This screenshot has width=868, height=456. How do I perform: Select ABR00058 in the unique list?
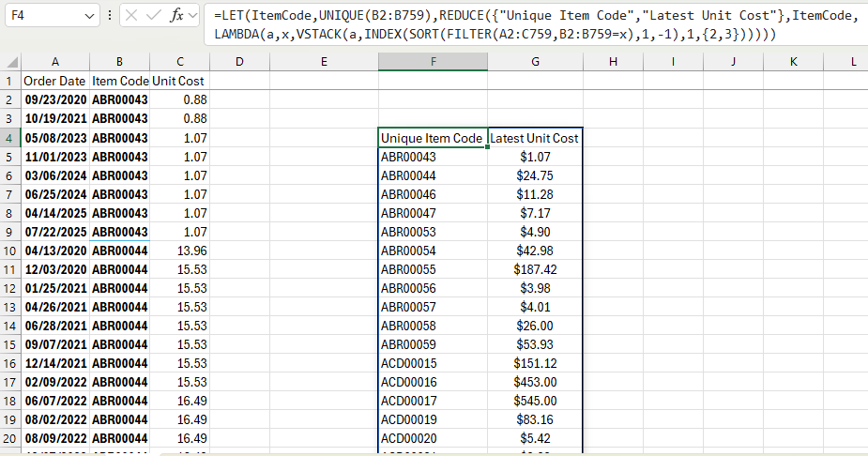click(433, 326)
